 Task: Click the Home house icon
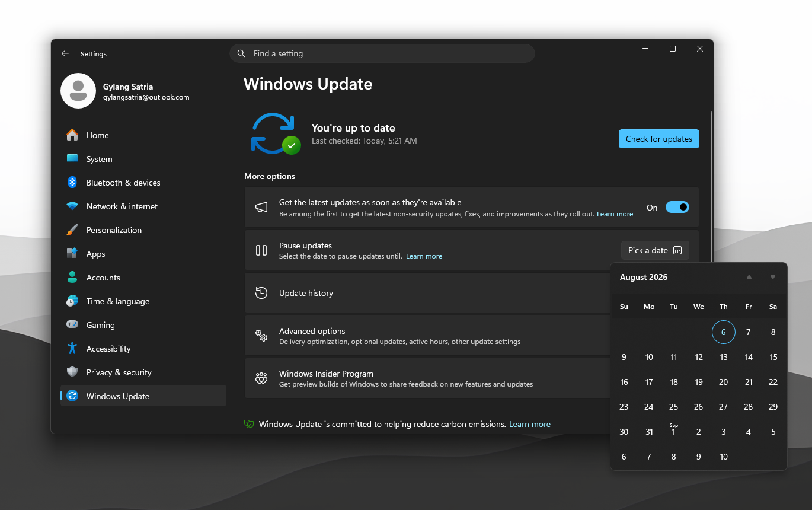[x=72, y=135]
